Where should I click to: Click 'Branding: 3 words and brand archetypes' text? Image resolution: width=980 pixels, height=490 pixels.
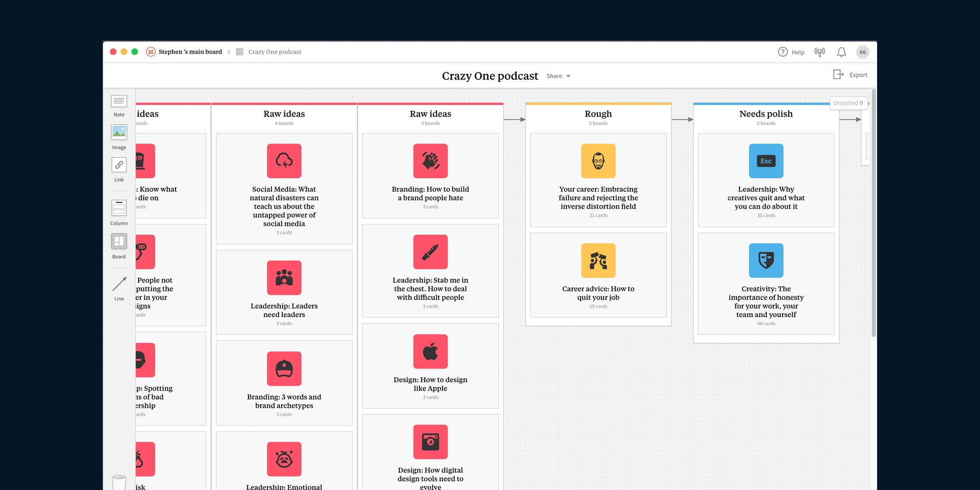[284, 401]
